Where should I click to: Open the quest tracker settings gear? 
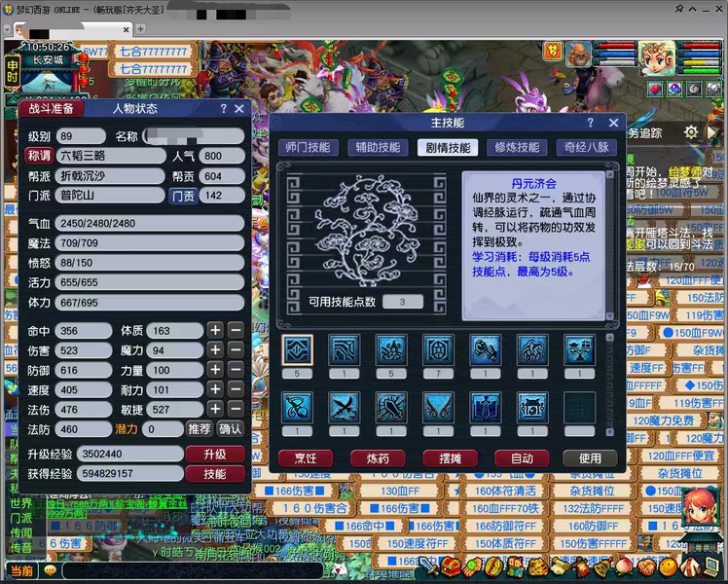691,132
